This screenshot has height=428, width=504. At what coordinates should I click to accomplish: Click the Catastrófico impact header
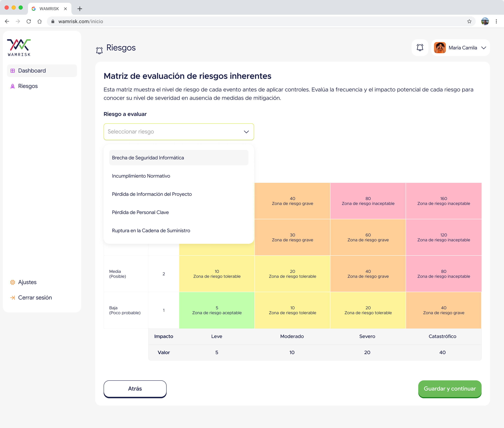tap(442, 336)
